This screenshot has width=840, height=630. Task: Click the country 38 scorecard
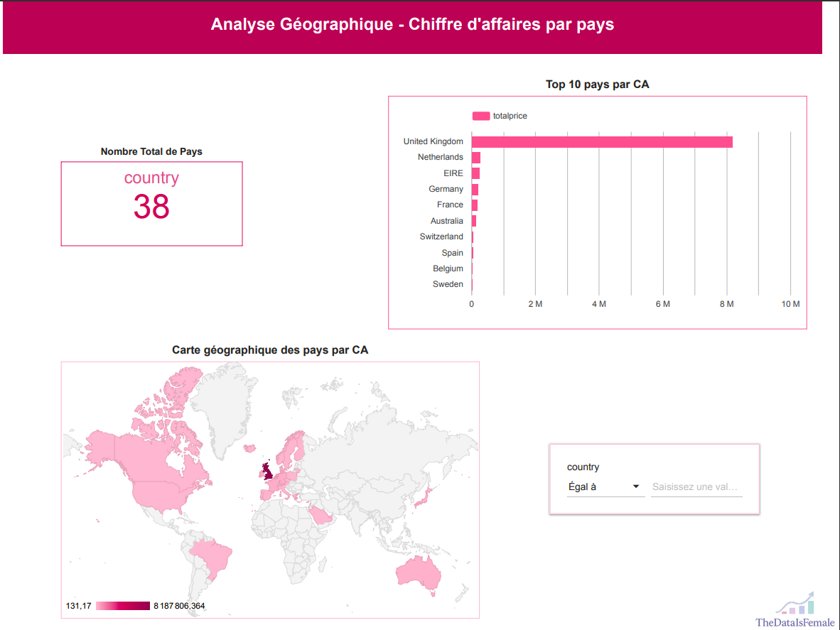(x=151, y=203)
